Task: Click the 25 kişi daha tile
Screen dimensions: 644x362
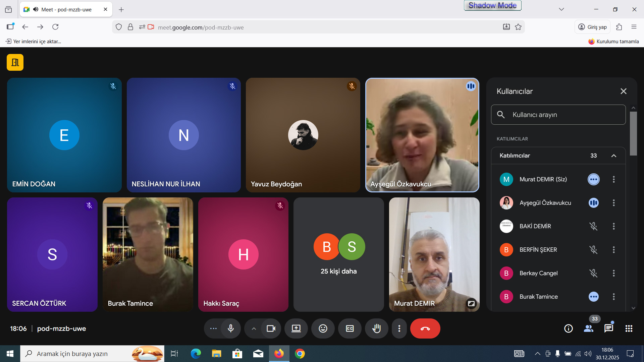Action: pyautogui.click(x=338, y=255)
